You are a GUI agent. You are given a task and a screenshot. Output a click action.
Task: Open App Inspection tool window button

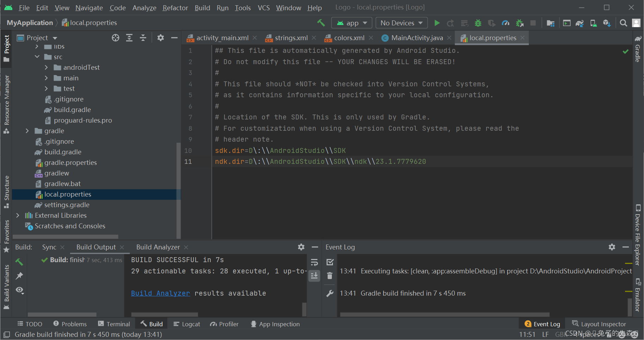coord(275,324)
